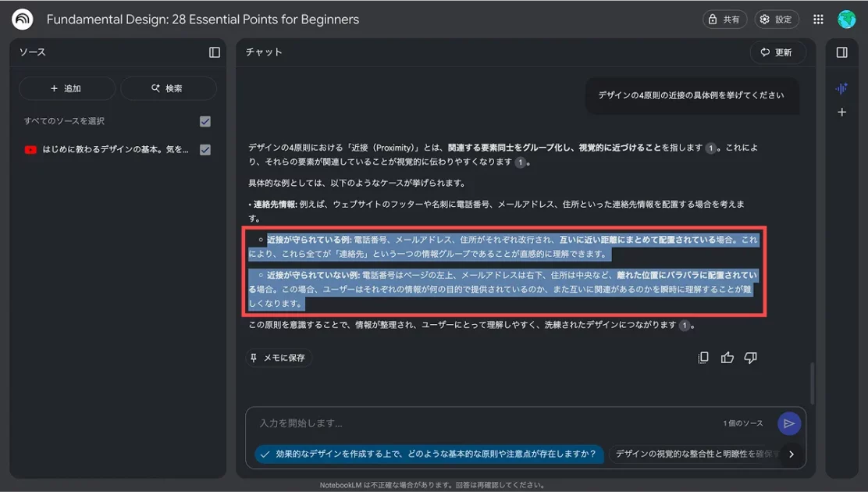Image resolution: width=868 pixels, height=492 pixels.
Task: Click the 追加 add source button
Action: [x=66, y=88]
